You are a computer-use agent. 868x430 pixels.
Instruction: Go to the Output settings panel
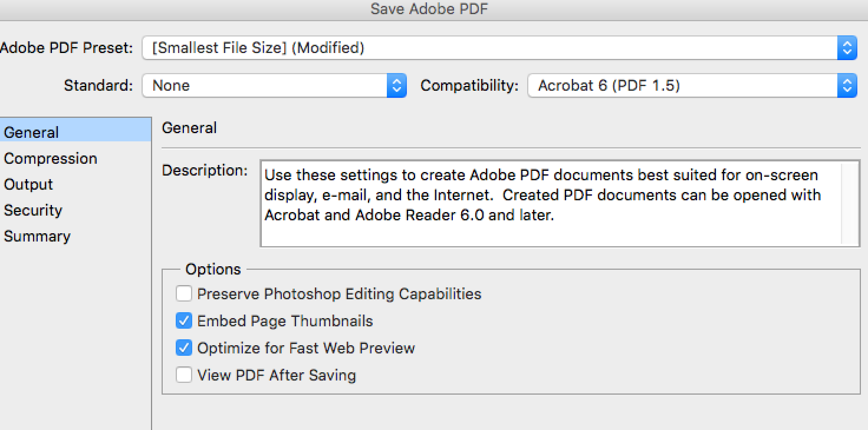coord(28,184)
